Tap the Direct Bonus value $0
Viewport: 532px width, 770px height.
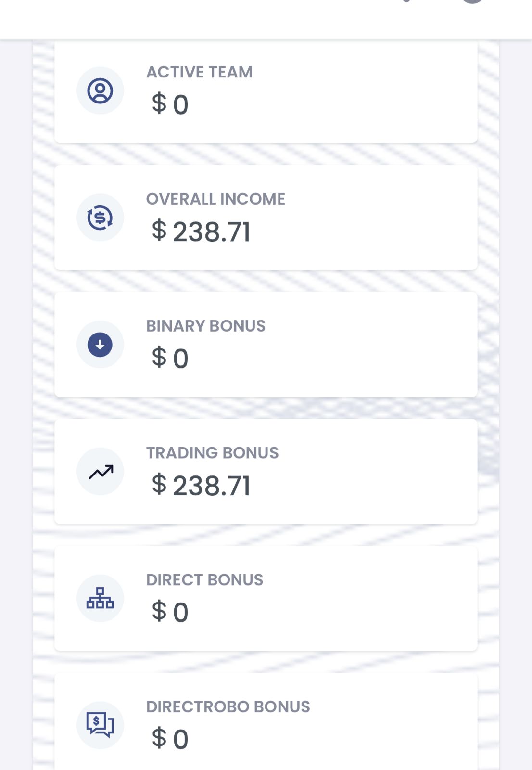coord(170,612)
